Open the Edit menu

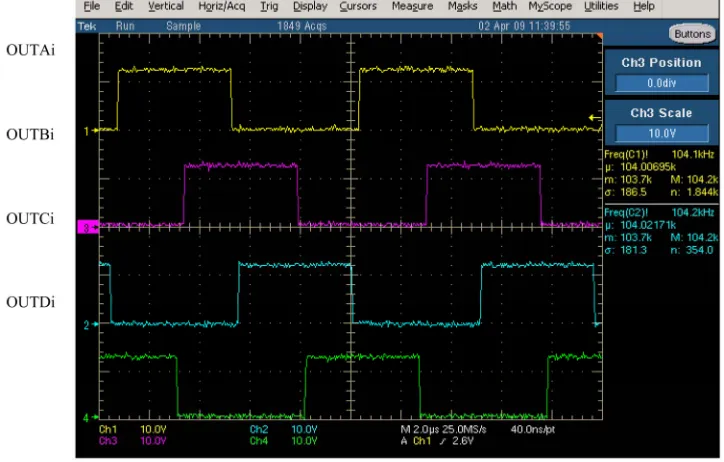(124, 6)
